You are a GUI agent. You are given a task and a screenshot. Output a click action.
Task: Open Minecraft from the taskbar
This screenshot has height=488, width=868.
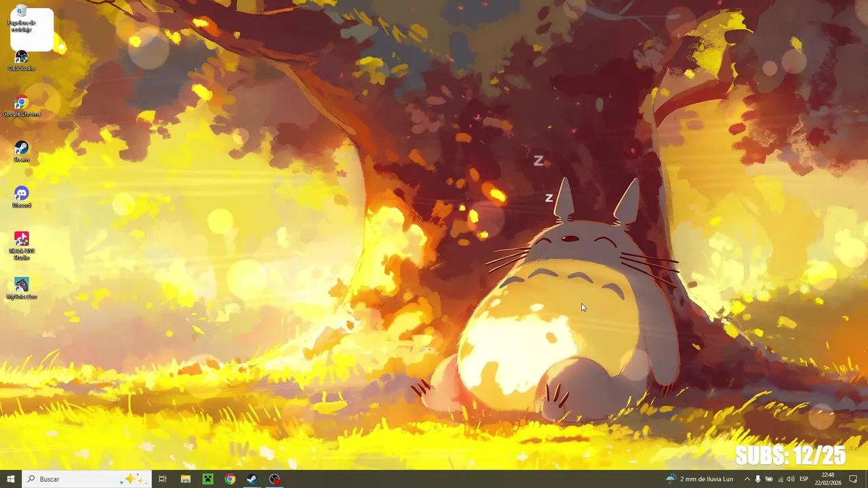[x=208, y=479]
